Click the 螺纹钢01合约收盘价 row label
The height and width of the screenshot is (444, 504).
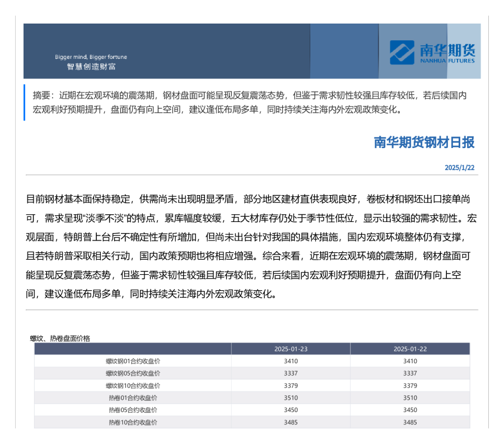(133, 361)
